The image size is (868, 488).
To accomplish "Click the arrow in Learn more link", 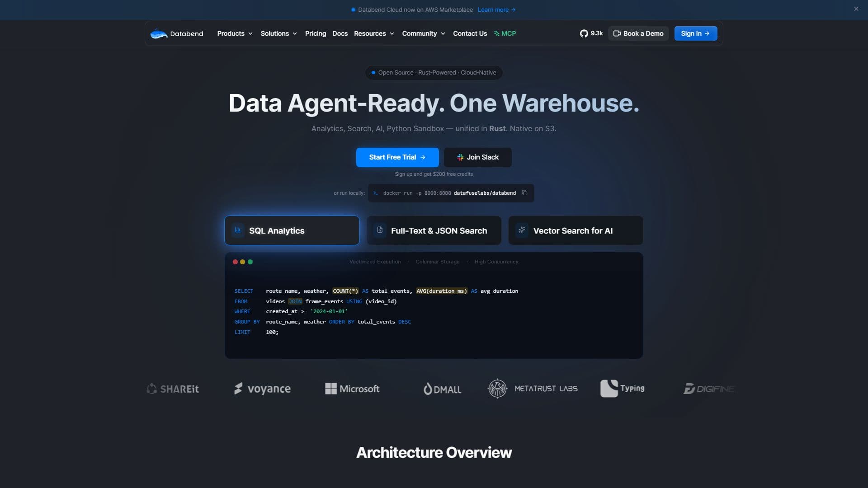I will 513,9.
